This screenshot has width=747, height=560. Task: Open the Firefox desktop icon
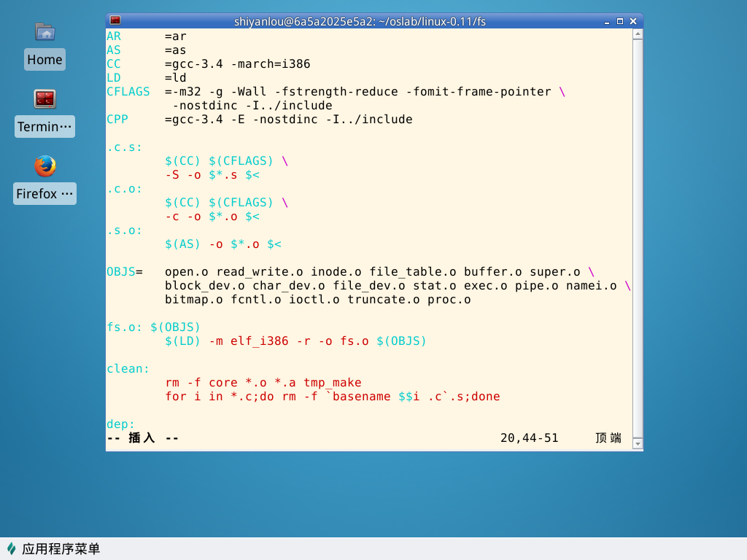44,166
